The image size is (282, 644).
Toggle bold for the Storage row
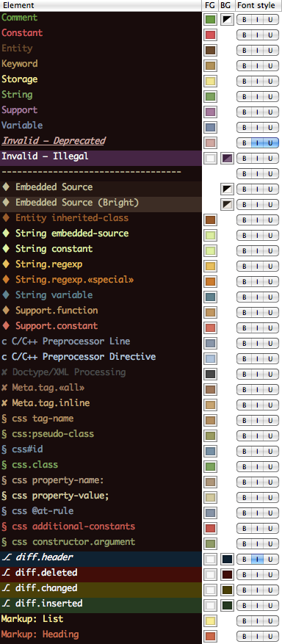point(245,81)
